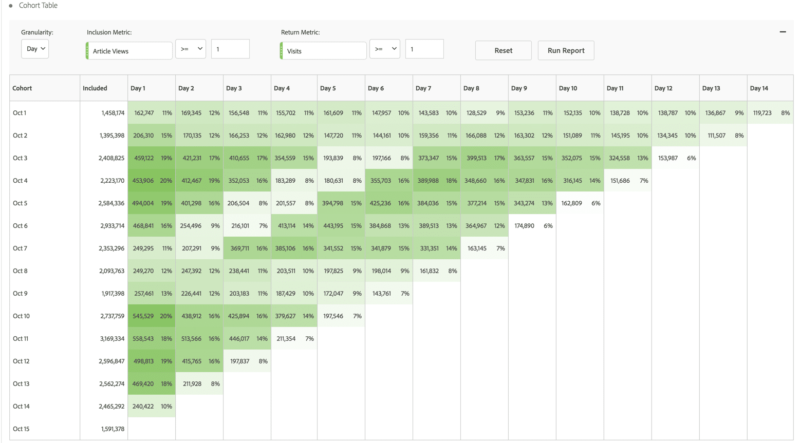
Task: Select the Day 5 column header
Action: (341, 88)
